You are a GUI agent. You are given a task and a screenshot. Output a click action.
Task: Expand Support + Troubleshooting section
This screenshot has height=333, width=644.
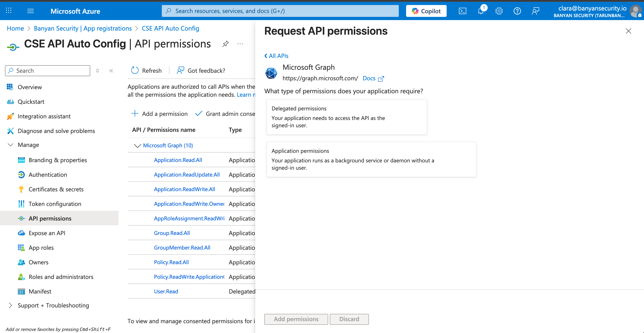click(10, 305)
